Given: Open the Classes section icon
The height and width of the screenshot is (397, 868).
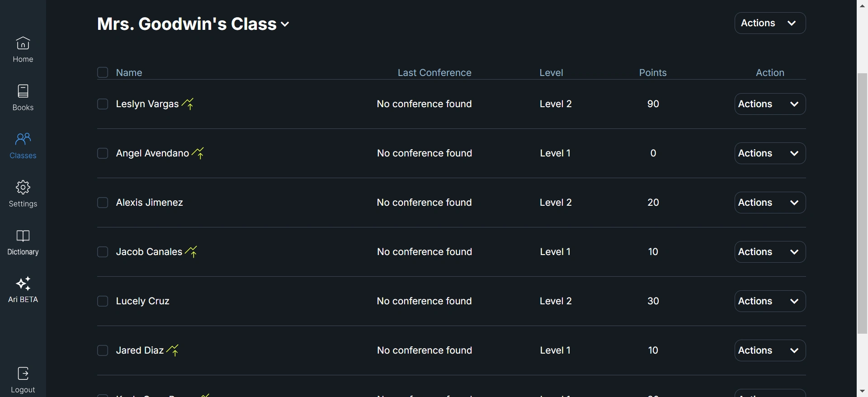Looking at the screenshot, I should [23, 139].
